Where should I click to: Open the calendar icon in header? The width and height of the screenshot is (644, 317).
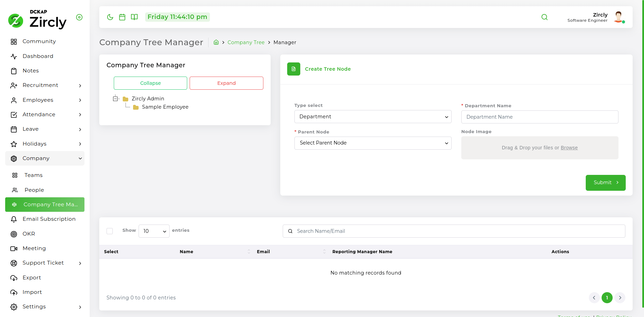[122, 17]
